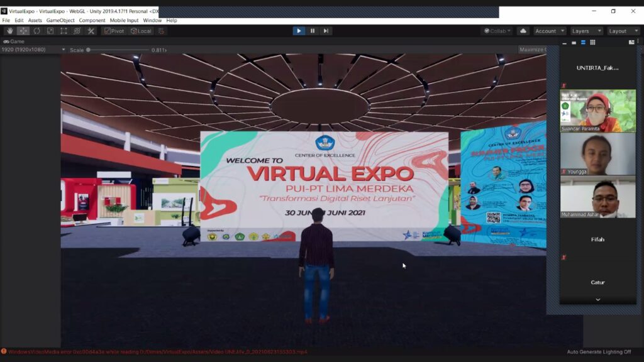Select the Rect transform tool
The image size is (644, 362).
click(x=64, y=31)
